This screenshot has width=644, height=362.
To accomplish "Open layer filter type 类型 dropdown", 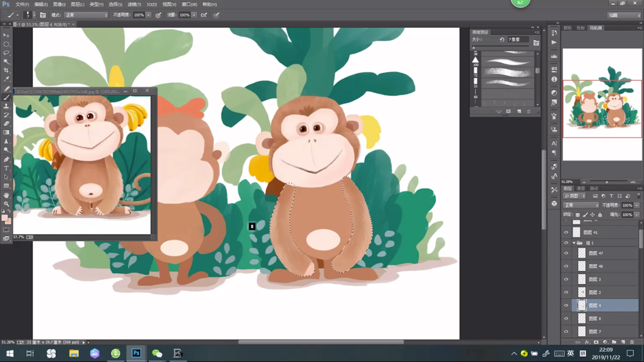I will [575, 196].
